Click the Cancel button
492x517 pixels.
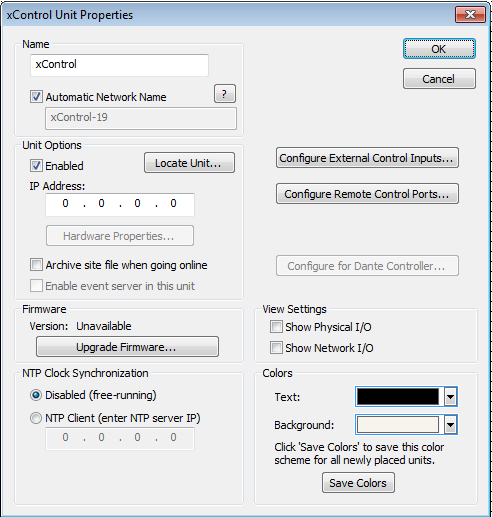(x=439, y=79)
